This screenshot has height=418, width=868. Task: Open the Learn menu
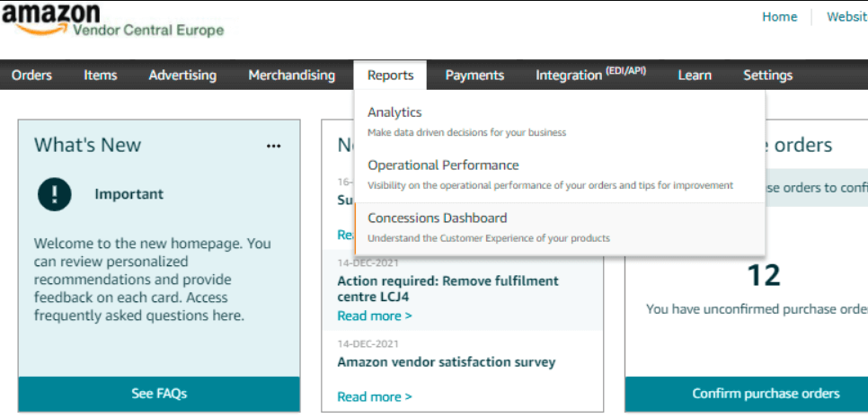(x=695, y=76)
